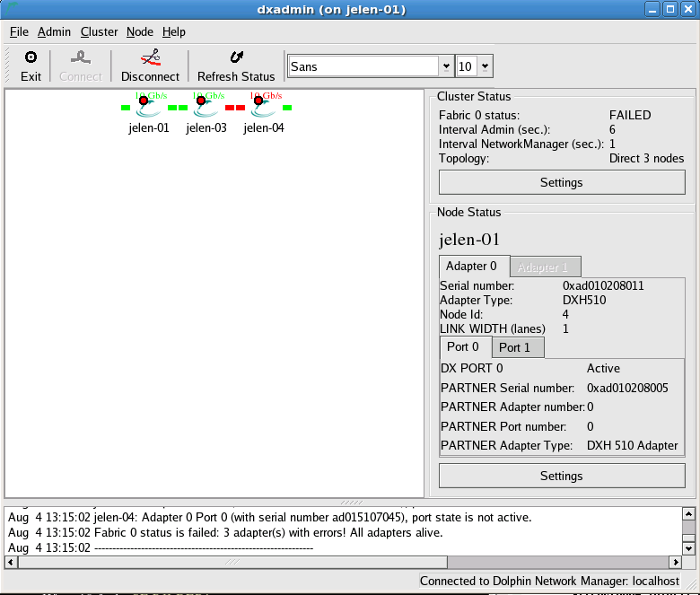Open the File menu
Image resolution: width=700 pixels, height=595 pixels.
click(19, 31)
